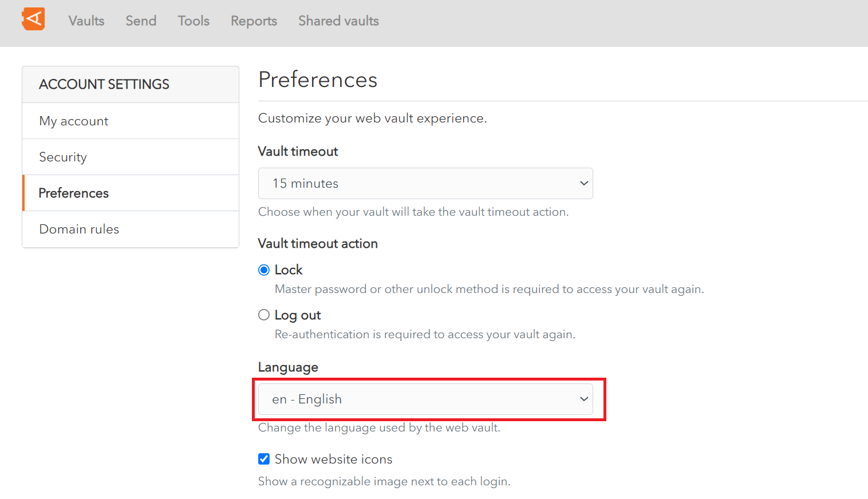The image size is (868, 499).
Task: Go to the Tools page
Action: tap(194, 21)
